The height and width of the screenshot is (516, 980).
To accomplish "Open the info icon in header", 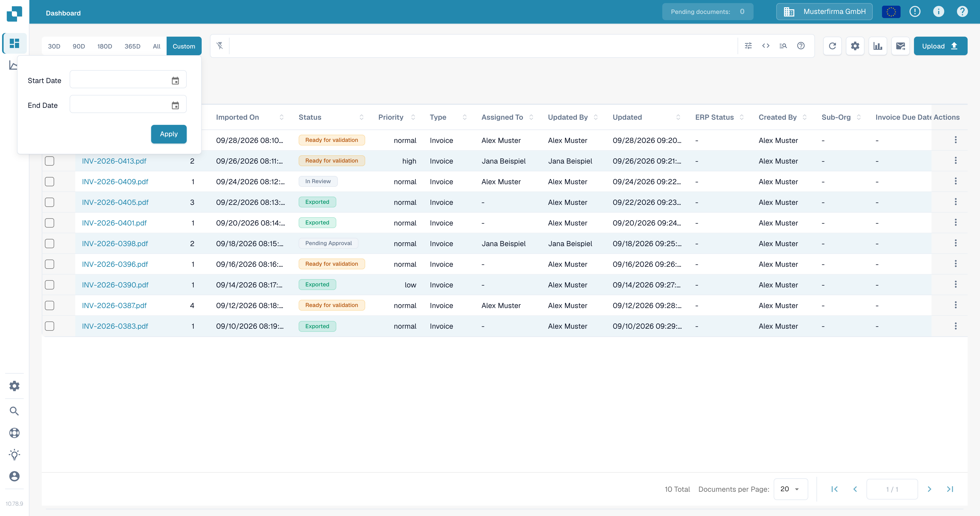I will [x=938, y=12].
